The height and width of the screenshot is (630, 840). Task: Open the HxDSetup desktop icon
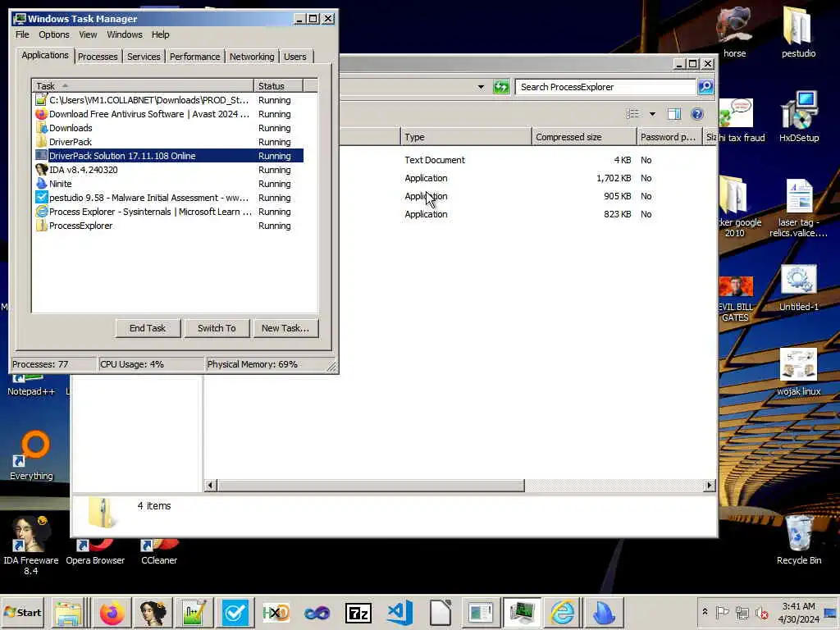tap(799, 116)
